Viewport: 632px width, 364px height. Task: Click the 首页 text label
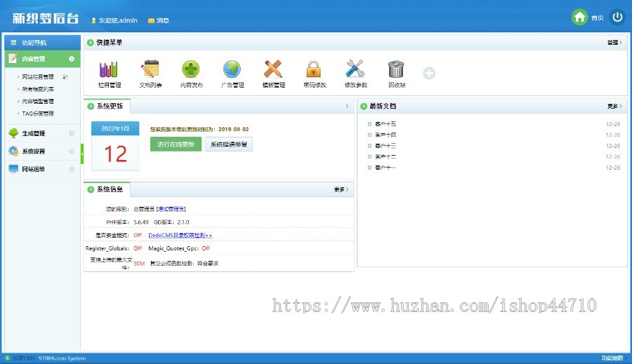coord(598,18)
